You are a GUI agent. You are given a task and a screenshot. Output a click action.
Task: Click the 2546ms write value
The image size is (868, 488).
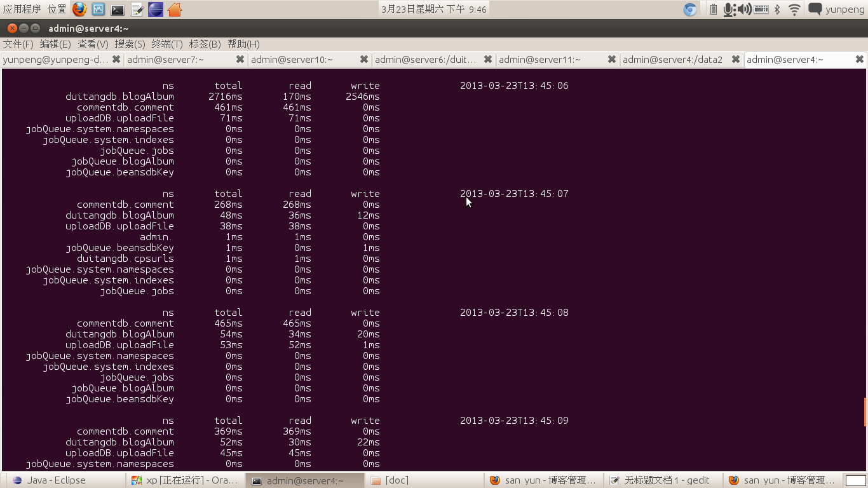(x=363, y=97)
